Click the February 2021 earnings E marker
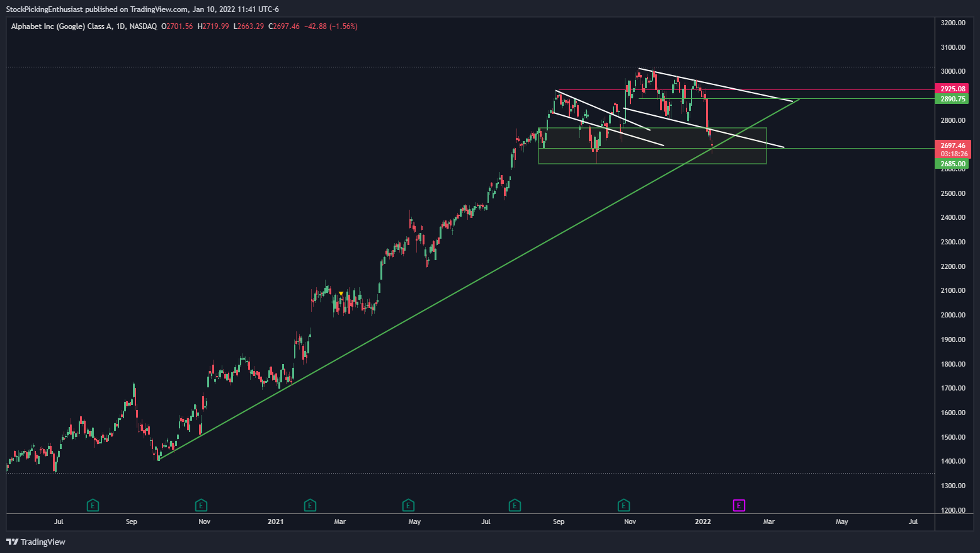 310,505
